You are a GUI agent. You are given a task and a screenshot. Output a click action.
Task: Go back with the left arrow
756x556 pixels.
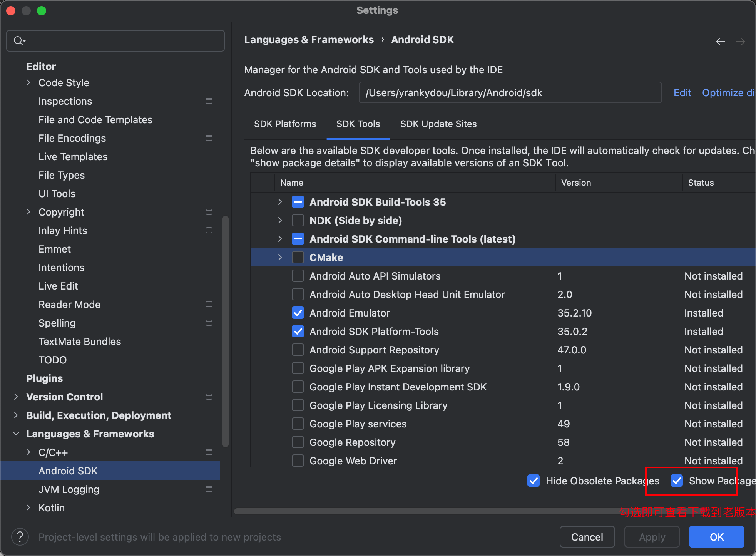pos(721,41)
